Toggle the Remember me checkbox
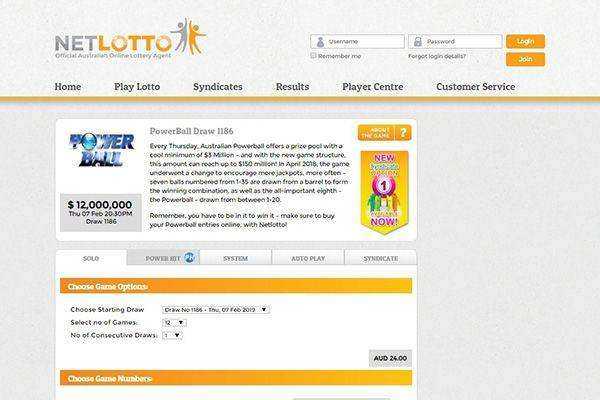 coord(313,56)
